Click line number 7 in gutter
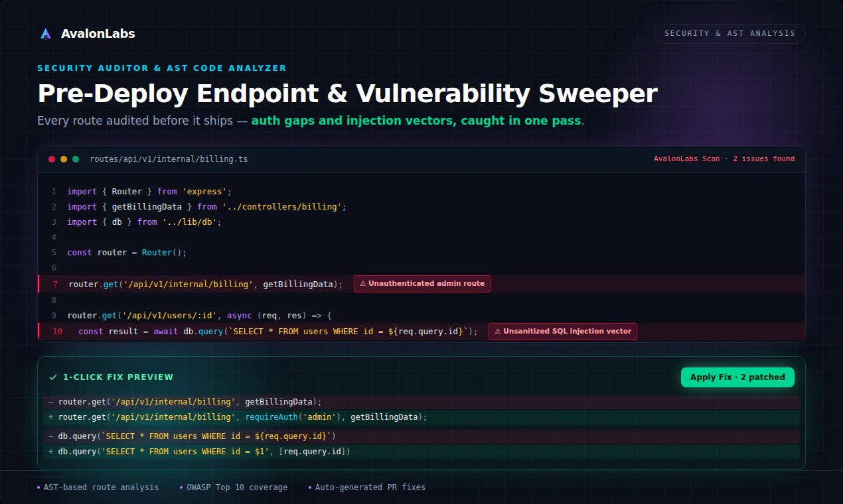843x504 pixels. tap(55, 284)
